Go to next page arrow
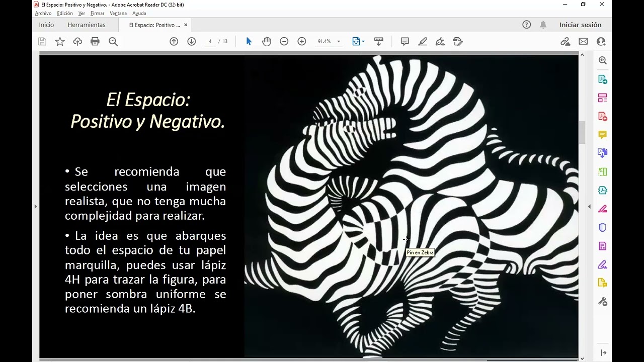The image size is (644, 362). click(192, 42)
